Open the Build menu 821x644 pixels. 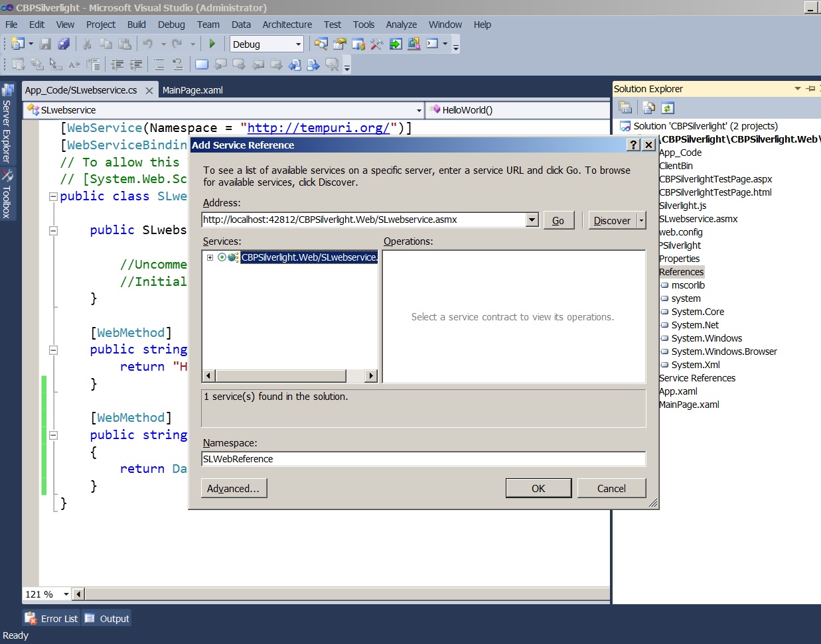137,25
